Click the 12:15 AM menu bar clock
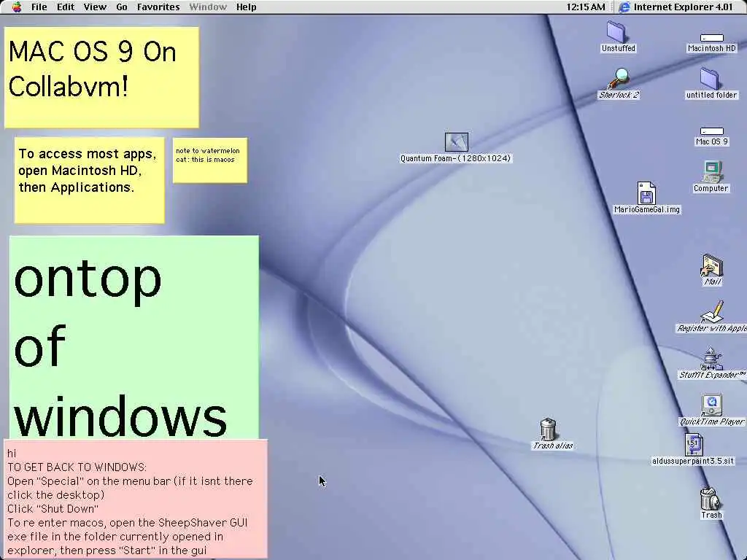 coord(586,7)
